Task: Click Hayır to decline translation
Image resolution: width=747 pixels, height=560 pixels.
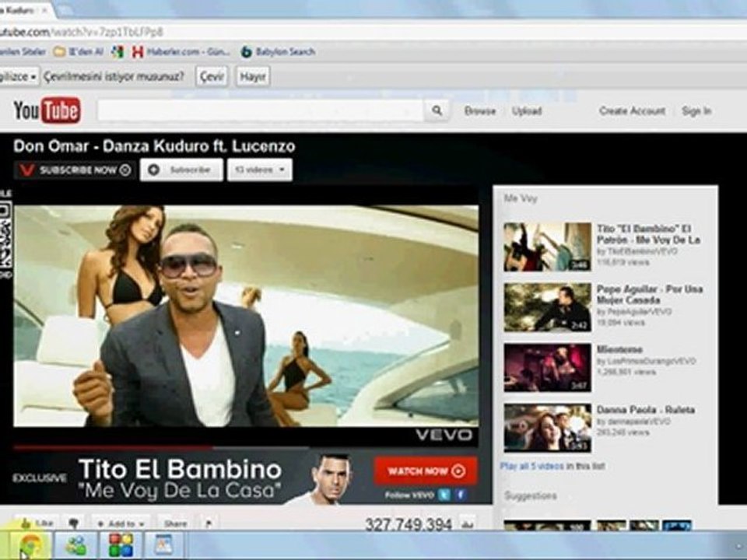Action: coord(252,77)
